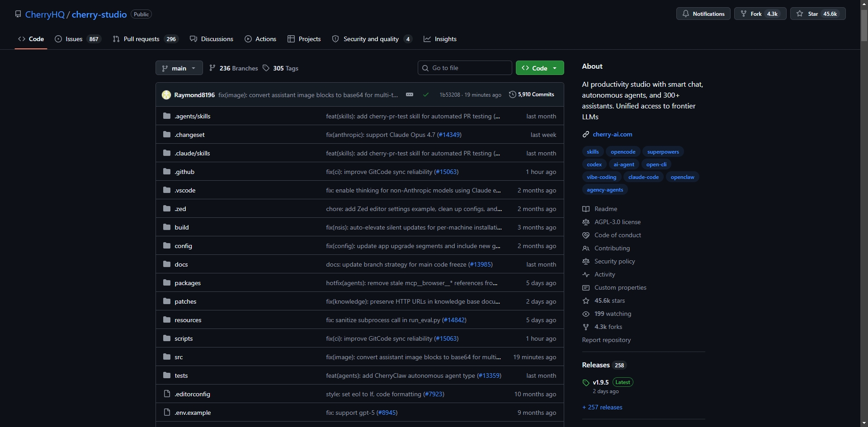Expand the commit message ellipsis button
The width and height of the screenshot is (868, 427).
[x=410, y=94]
